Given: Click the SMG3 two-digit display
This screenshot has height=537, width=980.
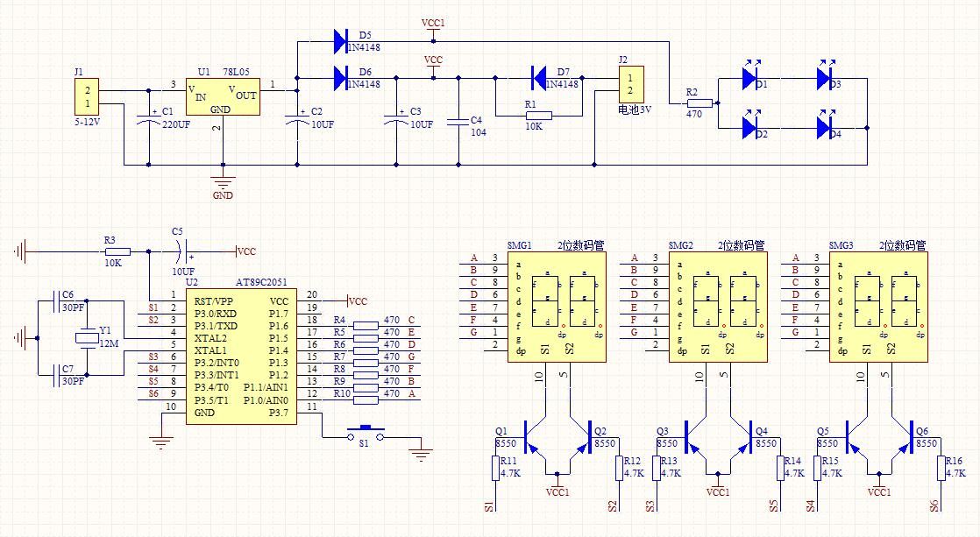Looking at the screenshot, I should point(878,306).
